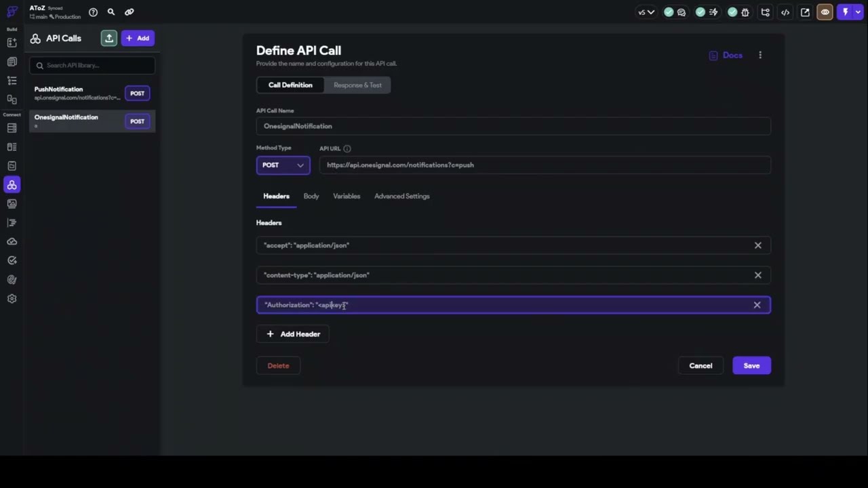The width and height of the screenshot is (868, 488).
Task: Open the help question-mark icon
Action: pyautogui.click(x=93, y=12)
